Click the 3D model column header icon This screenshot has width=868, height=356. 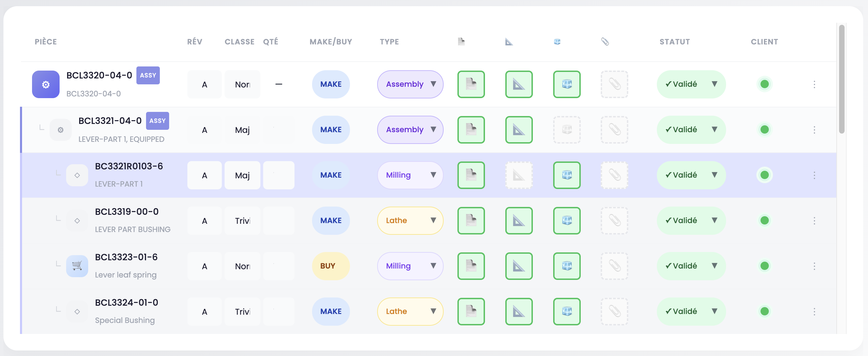coord(557,41)
